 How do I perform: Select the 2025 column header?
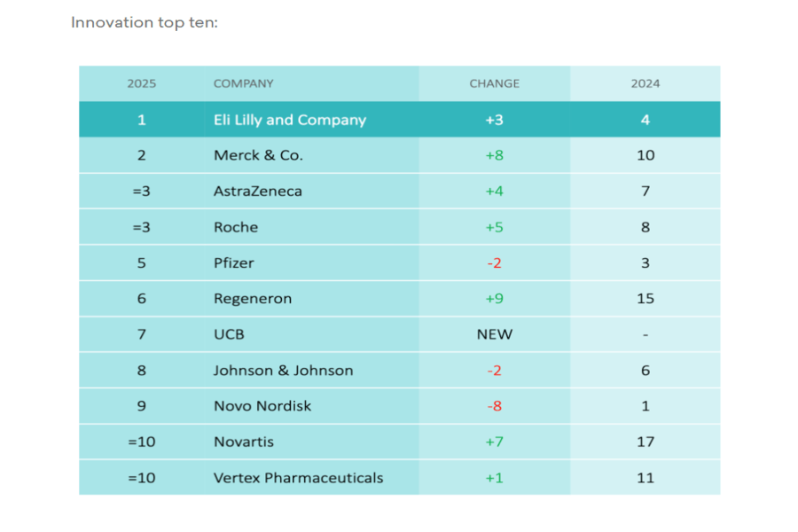[142, 83]
